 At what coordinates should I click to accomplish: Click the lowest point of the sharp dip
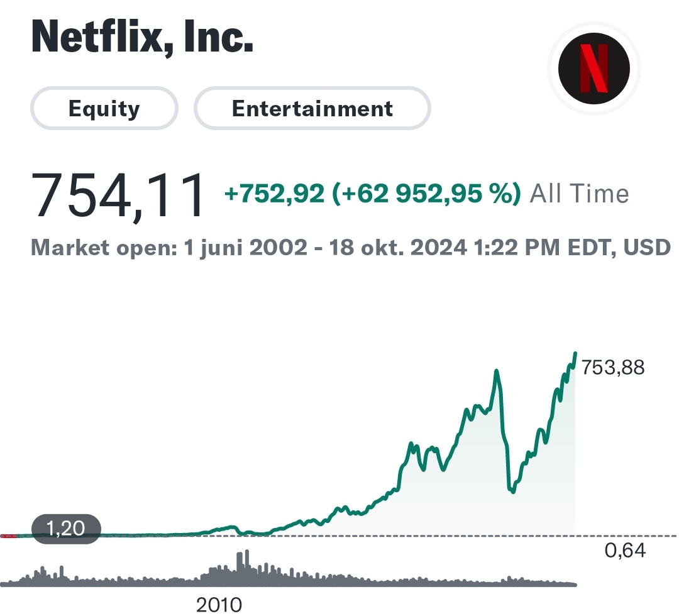click(x=512, y=492)
